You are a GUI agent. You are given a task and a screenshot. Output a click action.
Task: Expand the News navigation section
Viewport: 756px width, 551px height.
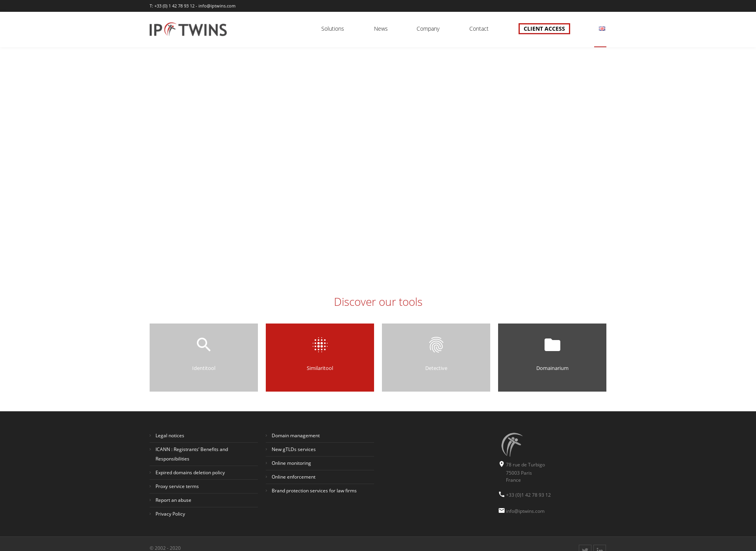pyautogui.click(x=380, y=28)
